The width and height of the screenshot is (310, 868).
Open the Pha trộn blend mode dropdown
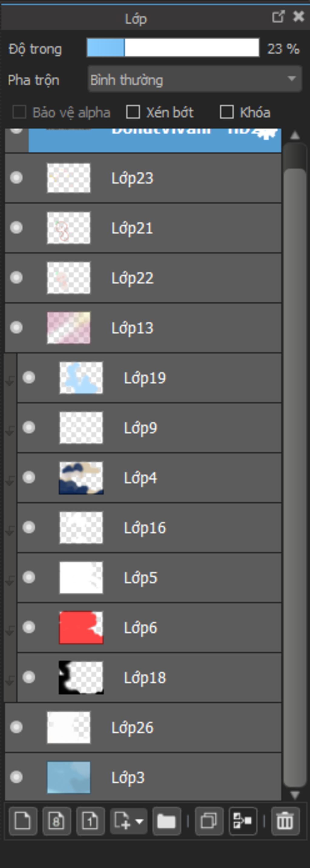(x=195, y=80)
